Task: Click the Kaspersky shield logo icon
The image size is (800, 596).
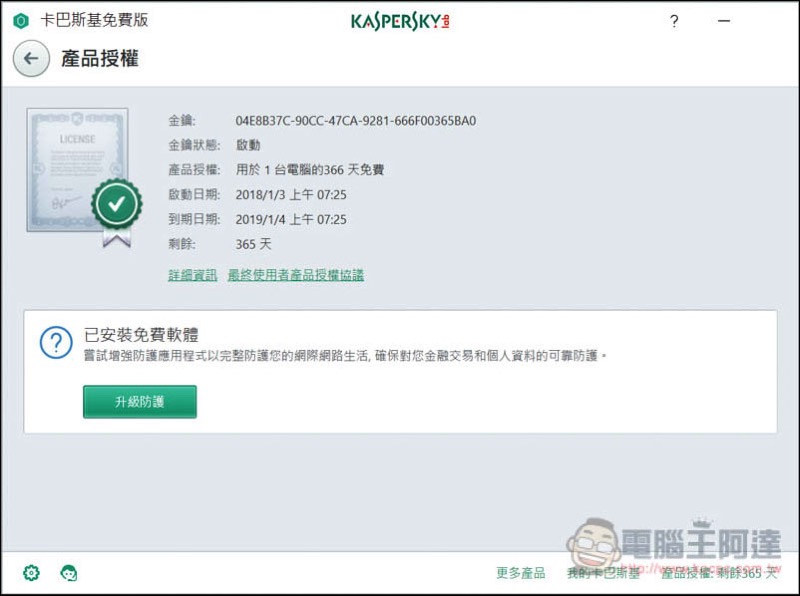Action: pos(21,21)
